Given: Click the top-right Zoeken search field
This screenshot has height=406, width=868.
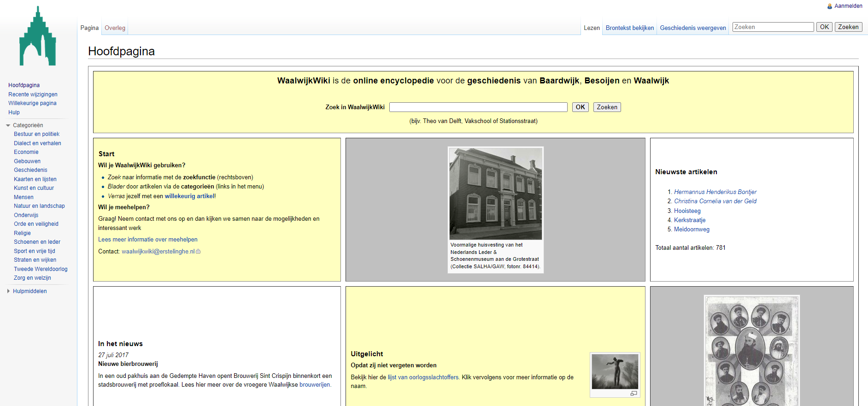Looking at the screenshot, I should [773, 27].
